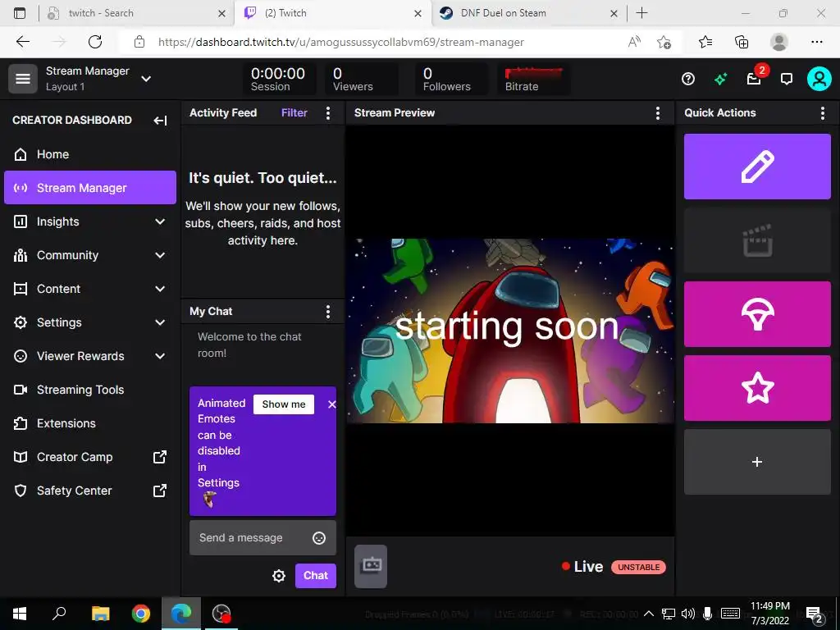This screenshot has height=630, width=840.
Task: Expand the Stream Manager layout dropdown
Action: click(x=146, y=79)
